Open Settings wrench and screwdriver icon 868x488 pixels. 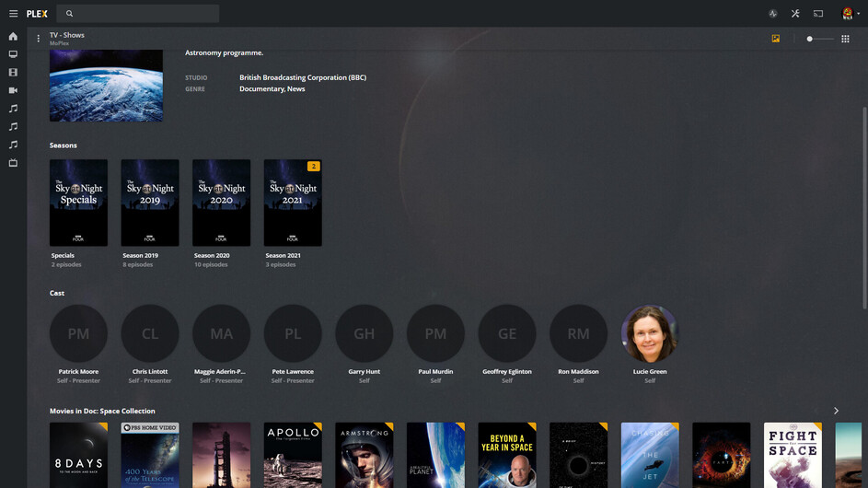795,13
